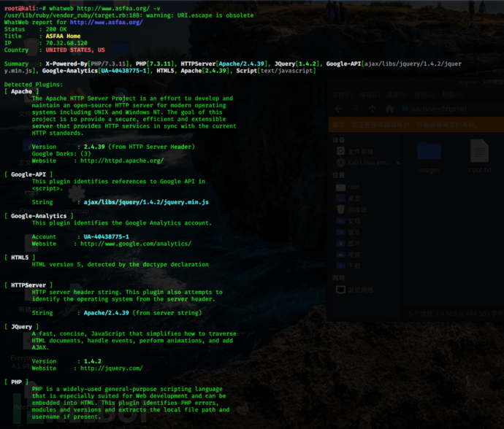Click Apache/2.4.39 in the HTTPServer String row
The height and width of the screenshot is (429, 504).
107,313
